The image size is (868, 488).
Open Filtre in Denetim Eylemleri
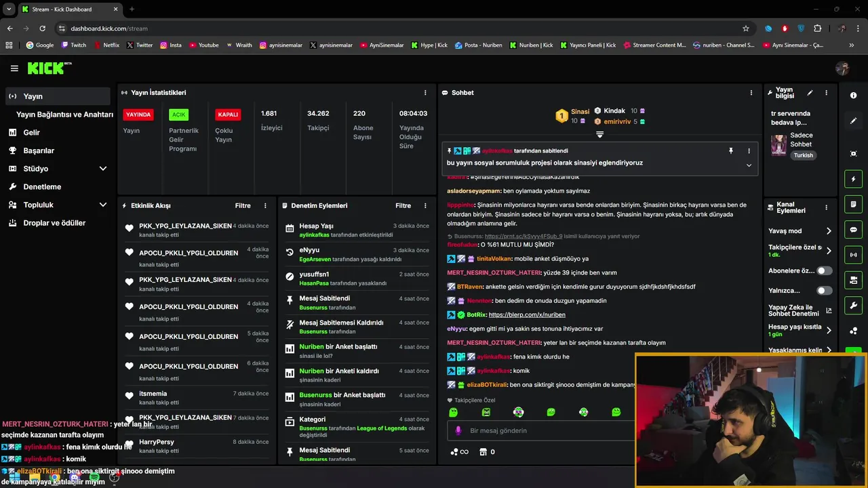pyautogui.click(x=403, y=205)
